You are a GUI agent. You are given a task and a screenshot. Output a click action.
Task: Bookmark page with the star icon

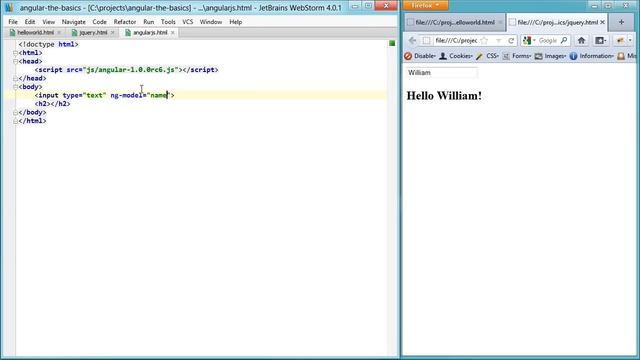[484, 40]
